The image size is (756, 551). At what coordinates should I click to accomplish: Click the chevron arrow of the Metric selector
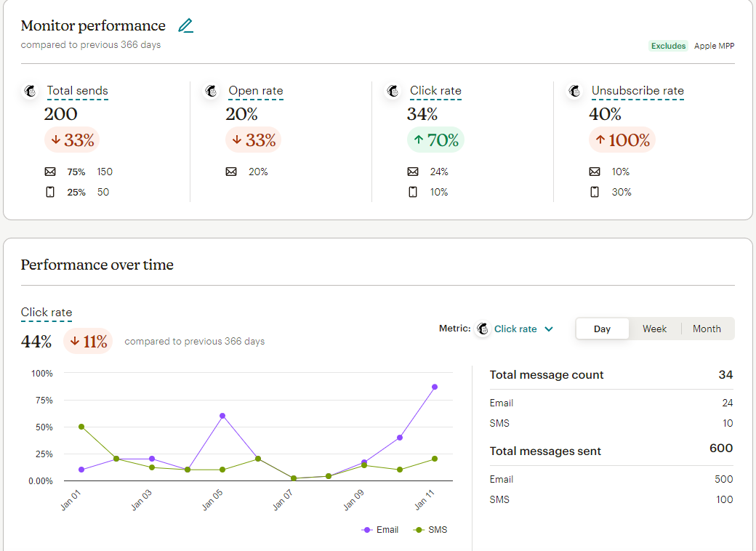click(549, 329)
